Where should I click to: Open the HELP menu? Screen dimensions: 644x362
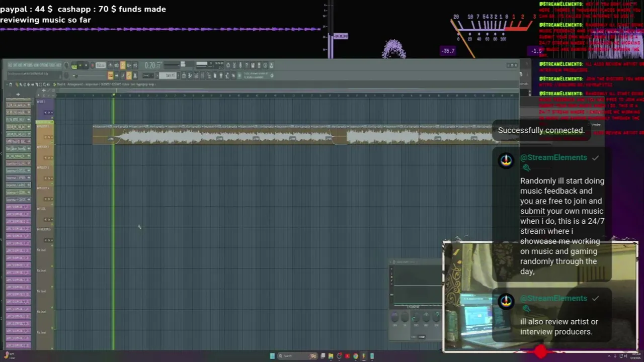tap(59, 65)
